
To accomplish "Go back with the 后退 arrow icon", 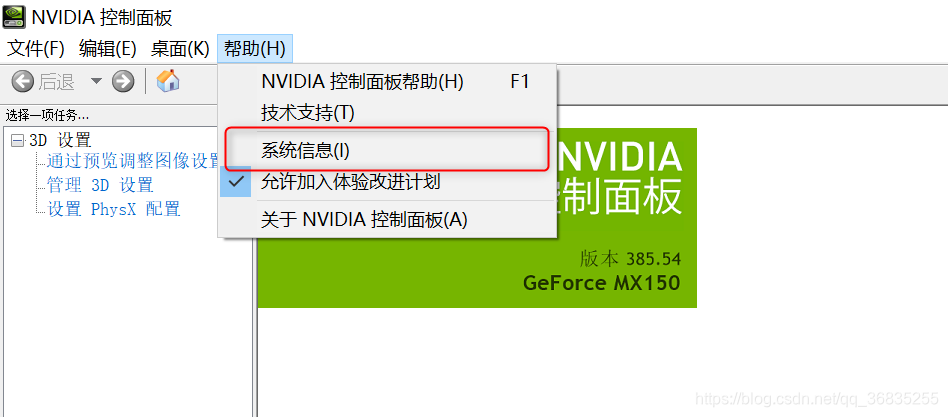I will click(x=22, y=81).
